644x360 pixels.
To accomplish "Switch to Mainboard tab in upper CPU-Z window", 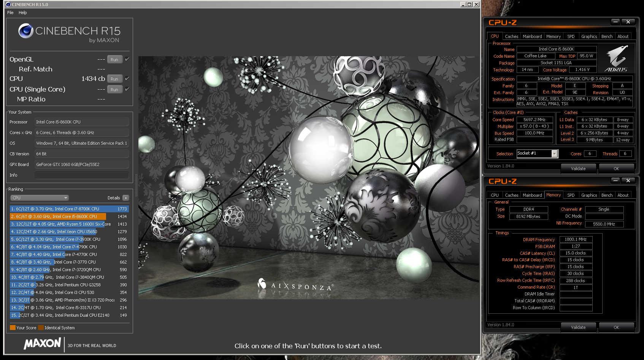I will [x=532, y=36].
